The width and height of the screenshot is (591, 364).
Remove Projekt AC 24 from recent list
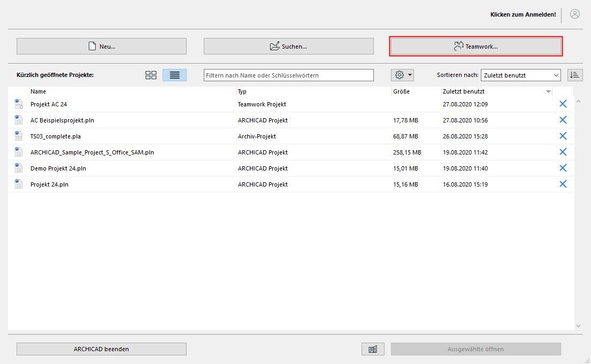coord(563,104)
